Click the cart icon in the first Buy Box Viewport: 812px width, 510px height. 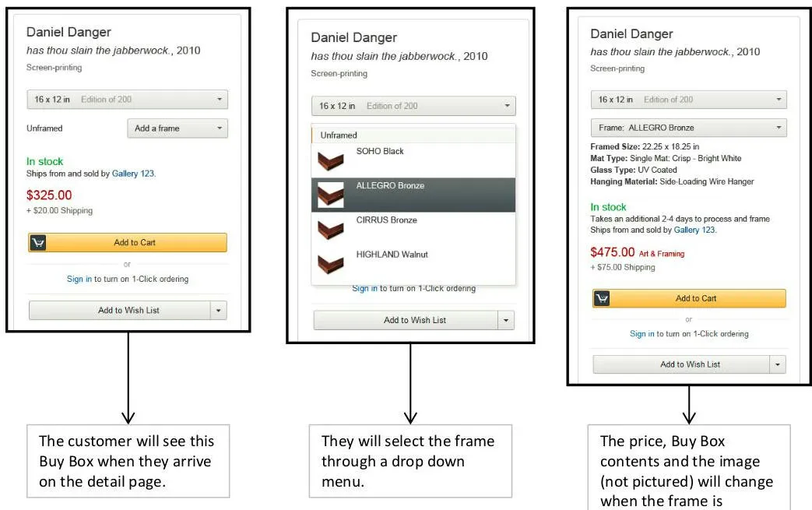tap(38, 243)
